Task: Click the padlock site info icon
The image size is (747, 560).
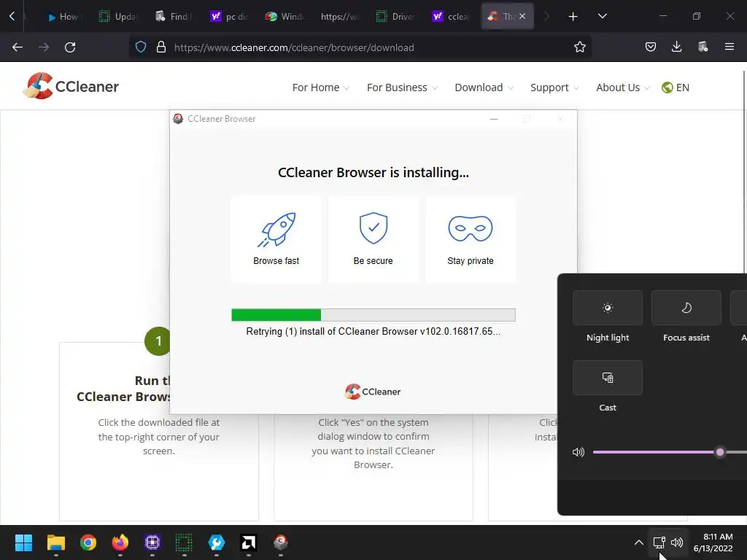Action: [161, 47]
